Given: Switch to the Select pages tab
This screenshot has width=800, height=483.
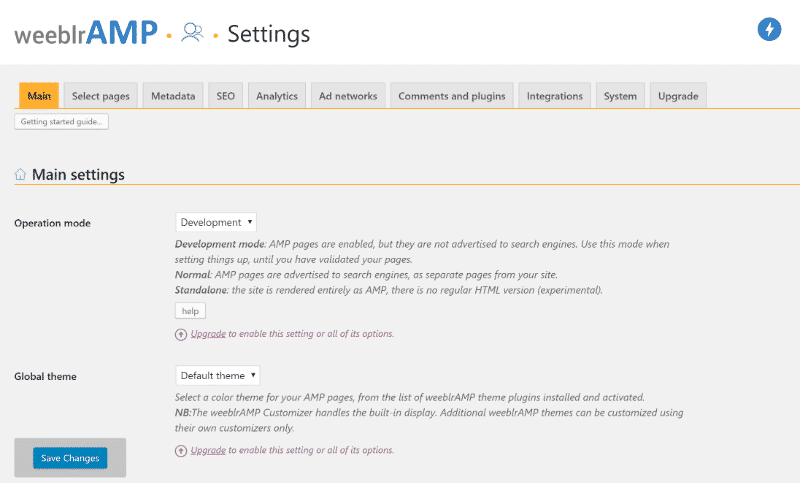Looking at the screenshot, I should [101, 96].
